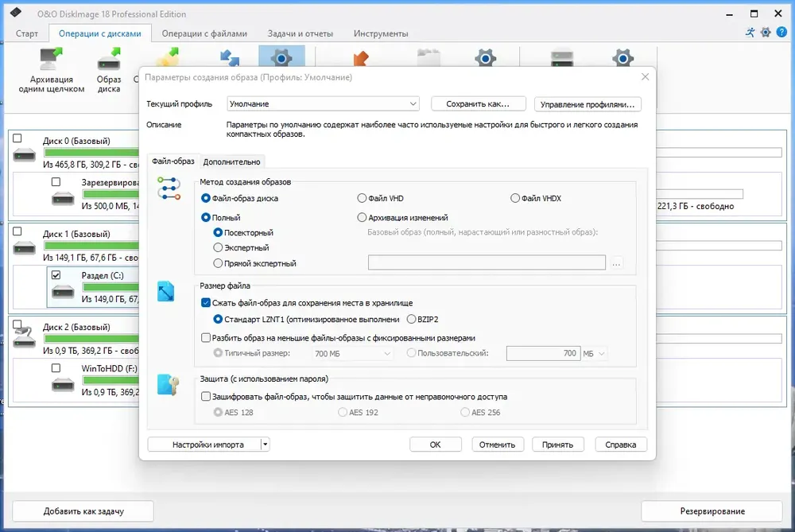The image size is (795, 532).
Task: Expand the typical size 700 МБ combo box
Action: (352, 354)
